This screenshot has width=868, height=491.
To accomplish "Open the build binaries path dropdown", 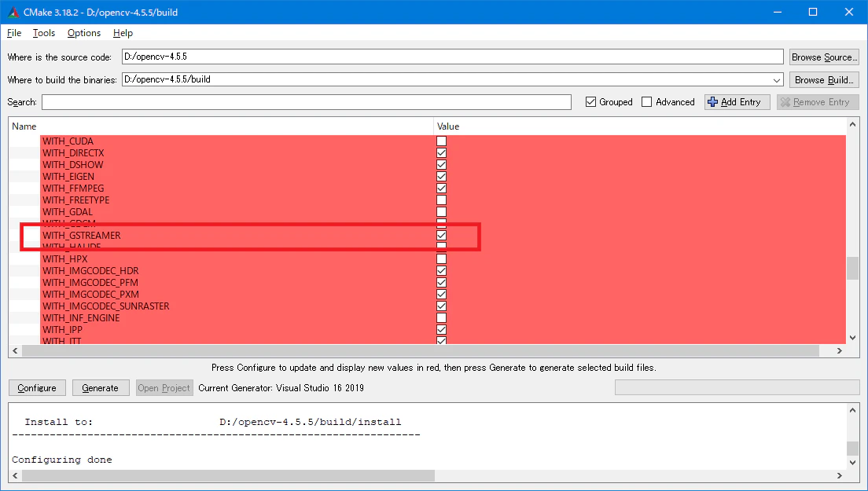I will [x=777, y=80].
